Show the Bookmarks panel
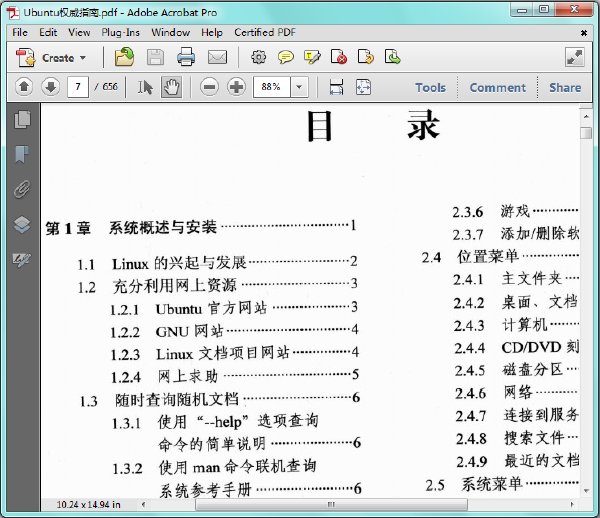This screenshot has width=600, height=518. tap(23, 154)
